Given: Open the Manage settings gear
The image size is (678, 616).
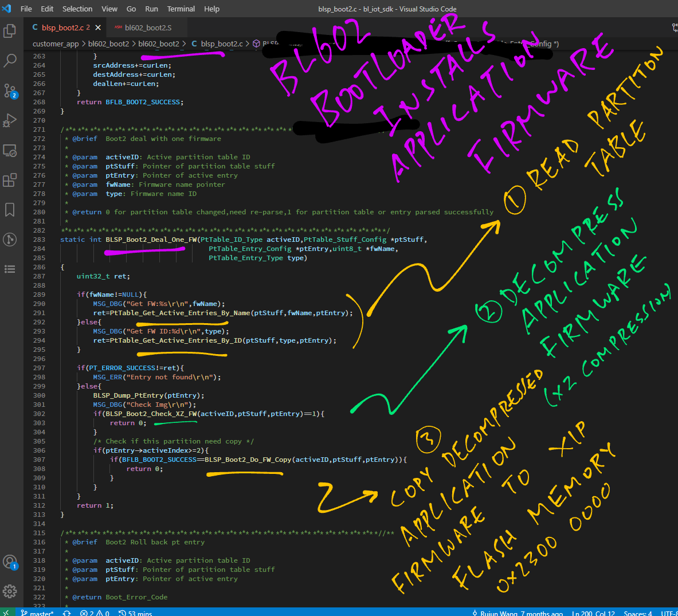Looking at the screenshot, I should pyautogui.click(x=10, y=591).
